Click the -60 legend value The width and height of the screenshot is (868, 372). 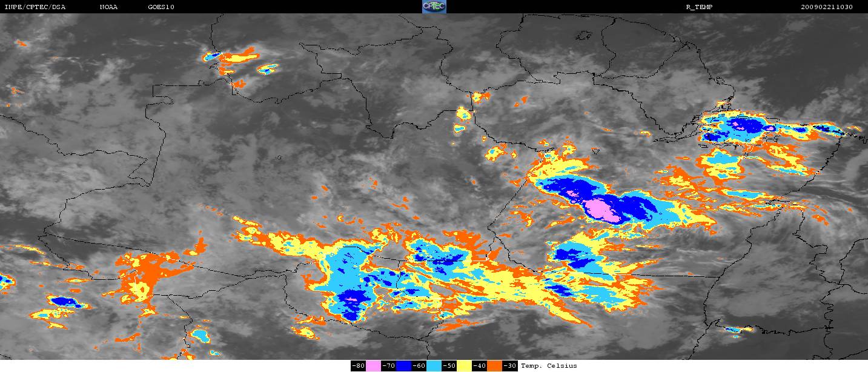[x=419, y=366]
